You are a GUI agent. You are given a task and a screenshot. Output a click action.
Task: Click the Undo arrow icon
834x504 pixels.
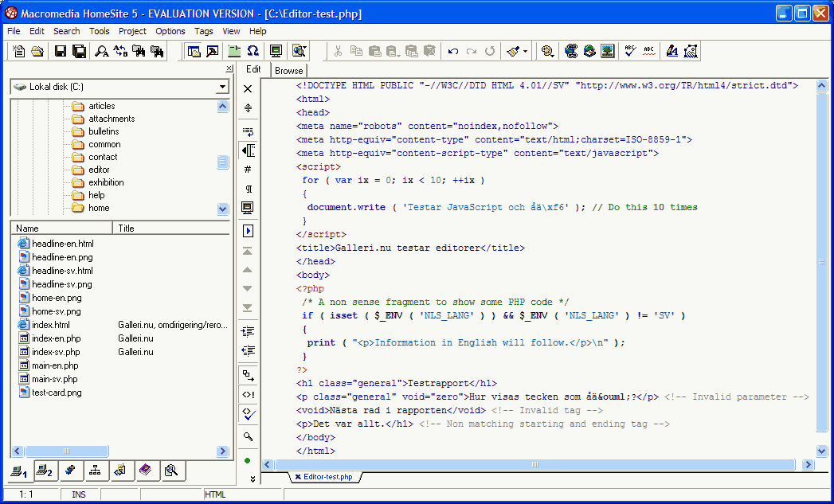[453, 51]
